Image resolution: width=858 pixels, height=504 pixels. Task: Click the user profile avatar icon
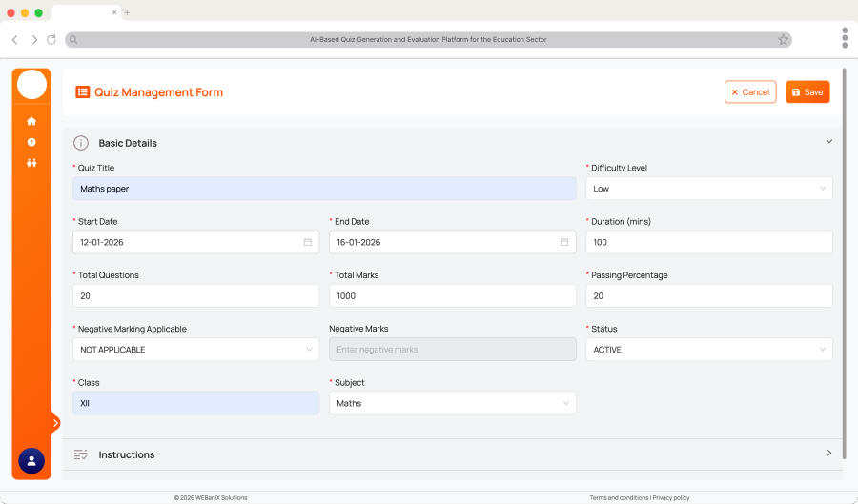click(31, 460)
